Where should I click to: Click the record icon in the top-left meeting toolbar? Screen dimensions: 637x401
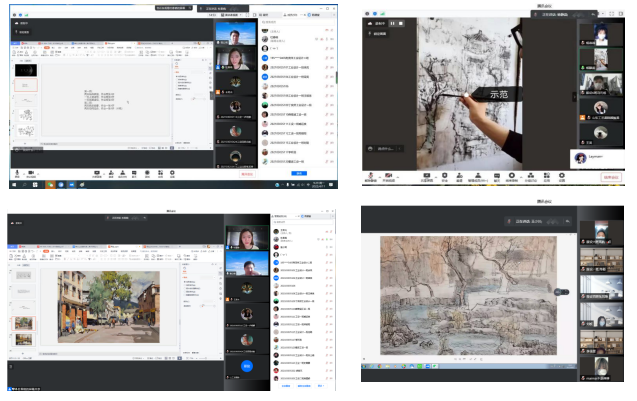click(x=147, y=173)
